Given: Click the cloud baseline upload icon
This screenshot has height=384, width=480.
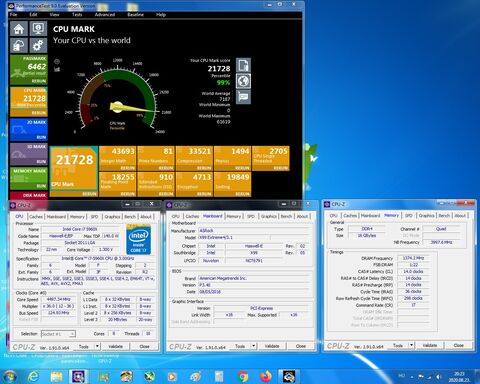Looking at the screenshot, I should coord(19,45).
